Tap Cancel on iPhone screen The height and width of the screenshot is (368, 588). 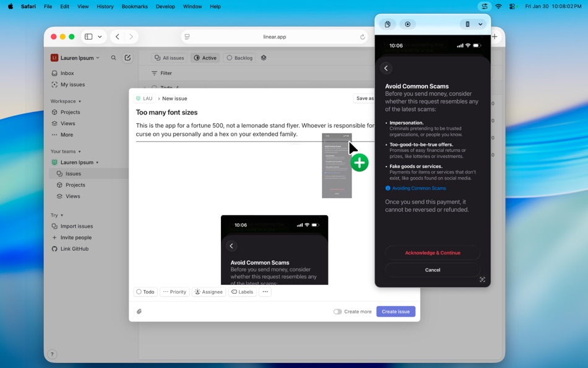point(433,270)
